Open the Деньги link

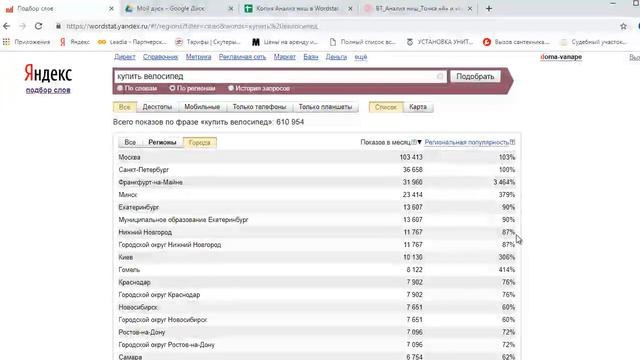click(336, 57)
